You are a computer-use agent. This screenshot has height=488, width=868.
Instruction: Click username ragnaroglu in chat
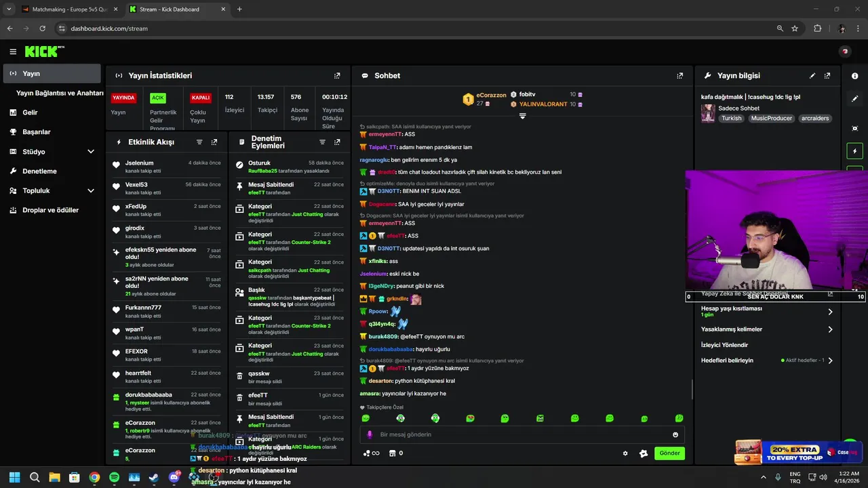point(374,160)
